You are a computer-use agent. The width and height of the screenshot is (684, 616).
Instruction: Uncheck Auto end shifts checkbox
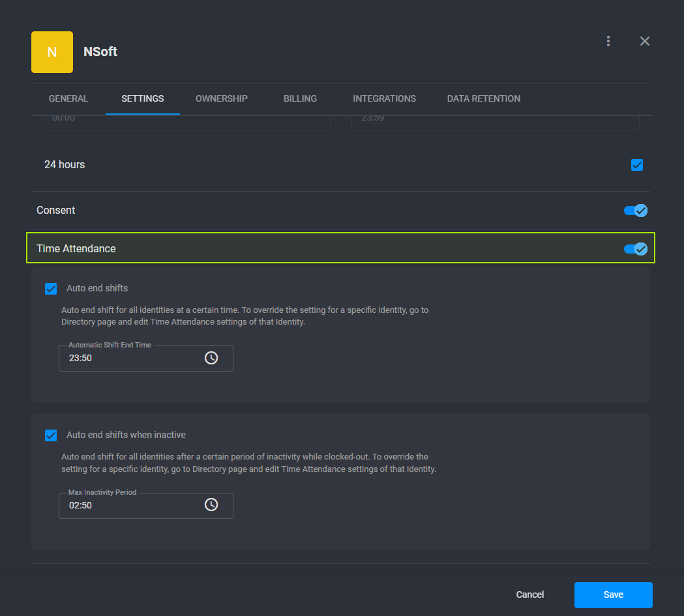click(51, 288)
